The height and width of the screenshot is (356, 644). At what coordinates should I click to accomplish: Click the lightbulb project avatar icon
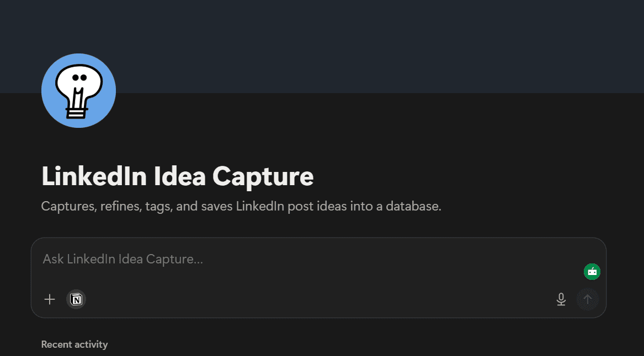coord(78,90)
